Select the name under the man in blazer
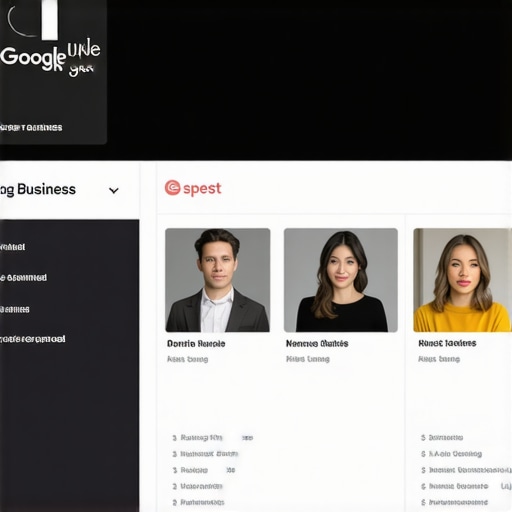Screen dimensions: 512x512 coord(196,344)
